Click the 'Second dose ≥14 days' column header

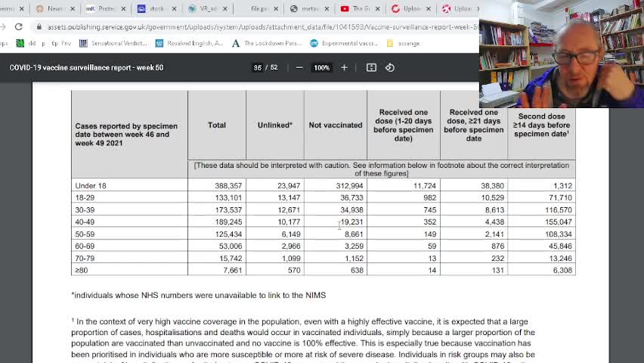(x=542, y=125)
